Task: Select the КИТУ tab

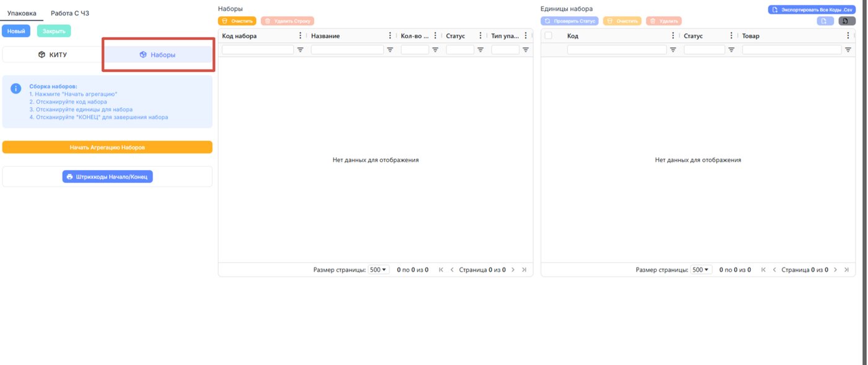Action: [52, 55]
